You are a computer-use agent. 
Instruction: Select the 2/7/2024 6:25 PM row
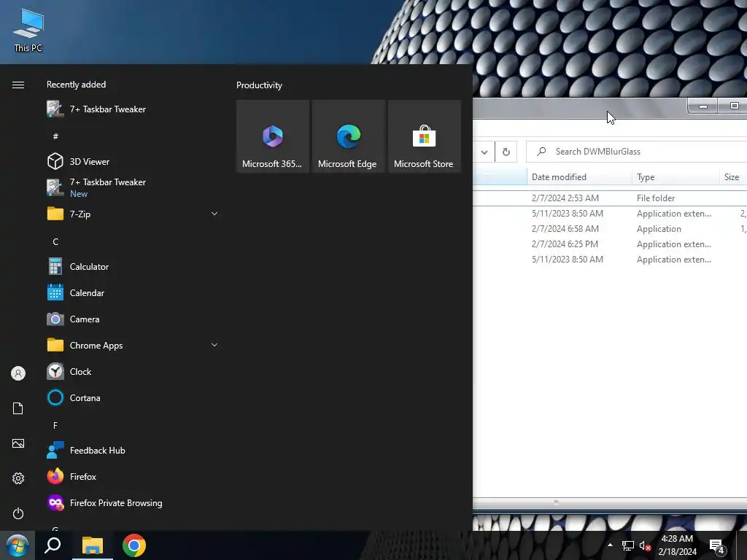(610, 244)
